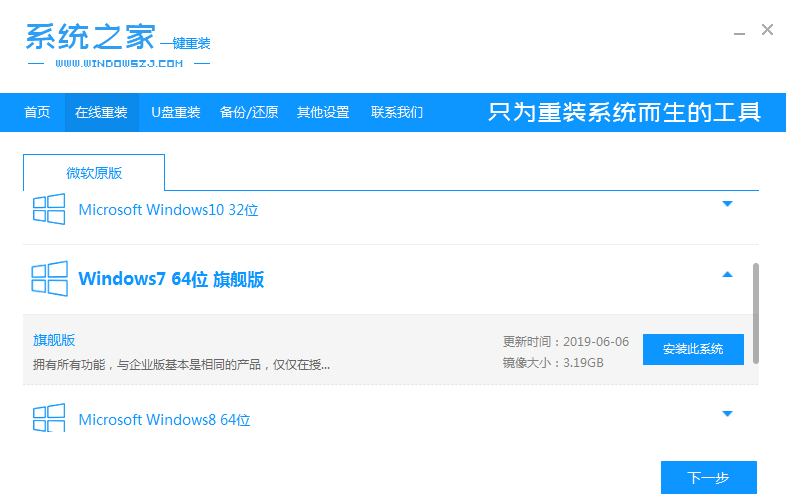786x499 pixels.
Task: Click the system list vertical scrollbar
Action: pyautogui.click(x=755, y=312)
